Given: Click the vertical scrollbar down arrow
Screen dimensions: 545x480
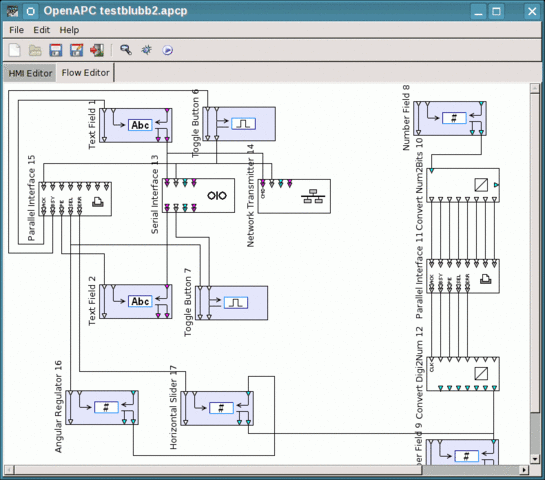Looking at the screenshot, I should [535, 459].
